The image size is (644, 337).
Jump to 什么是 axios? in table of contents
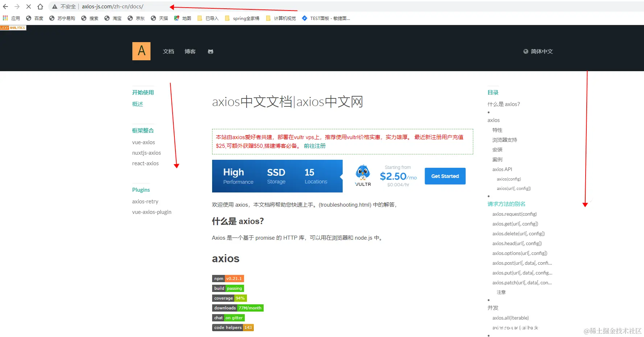[504, 104]
